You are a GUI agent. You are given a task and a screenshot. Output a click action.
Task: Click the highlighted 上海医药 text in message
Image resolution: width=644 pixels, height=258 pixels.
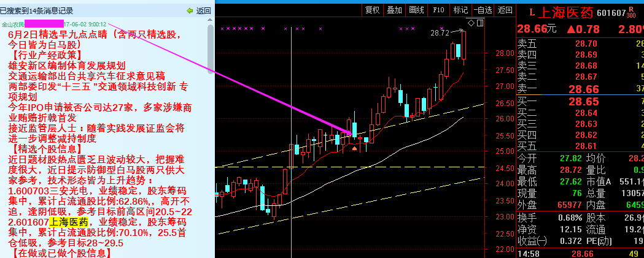pyautogui.click(x=69, y=222)
